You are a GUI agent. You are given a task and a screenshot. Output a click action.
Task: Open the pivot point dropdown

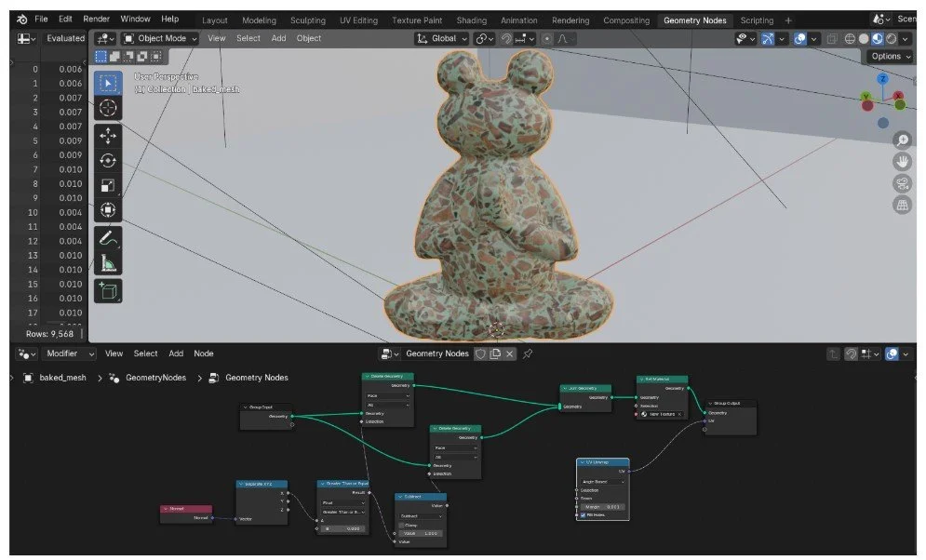pyautogui.click(x=485, y=39)
